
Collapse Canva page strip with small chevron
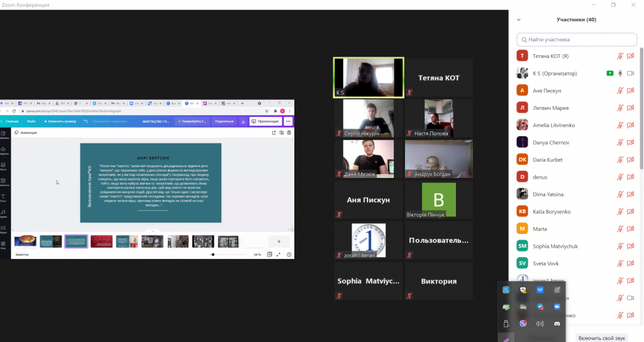tap(152, 231)
